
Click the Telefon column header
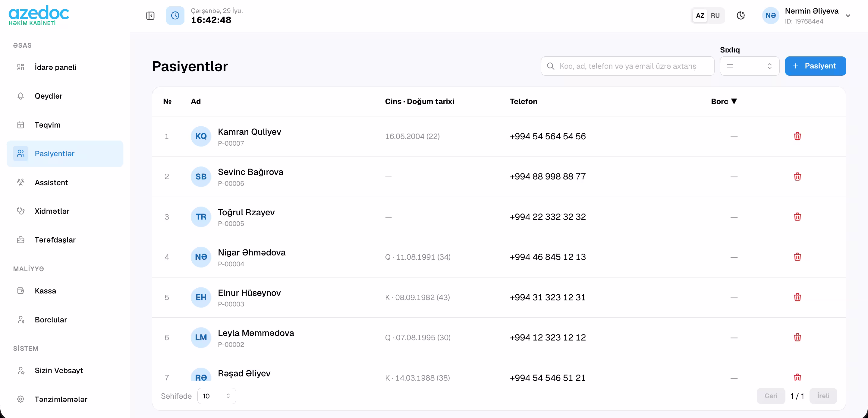pyautogui.click(x=523, y=101)
